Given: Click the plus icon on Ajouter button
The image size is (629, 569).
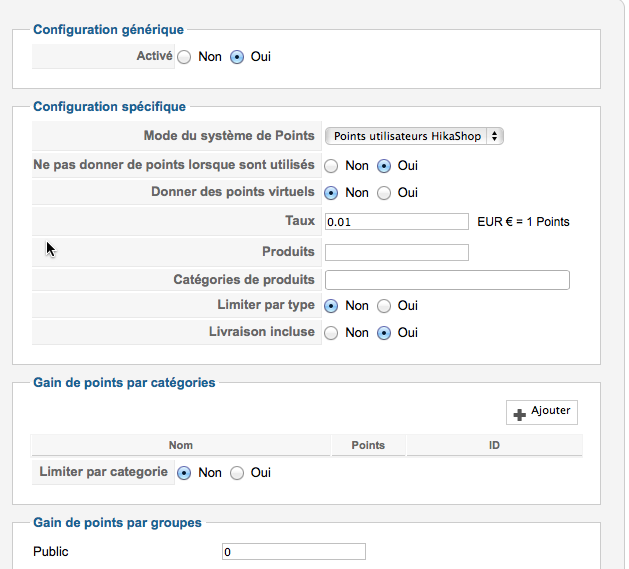Looking at the screenshot, I should [519, 415].
